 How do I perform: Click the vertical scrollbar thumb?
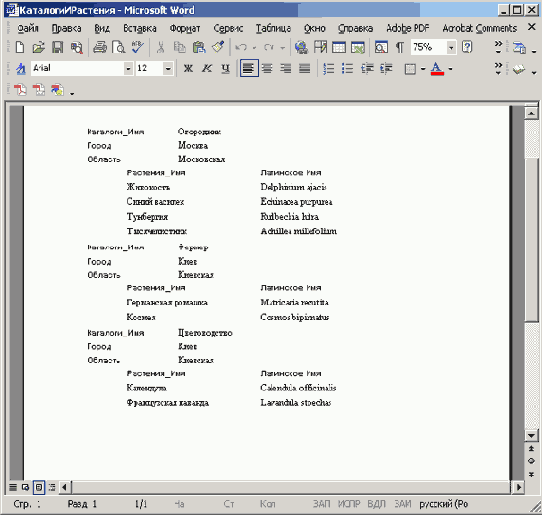532,239
